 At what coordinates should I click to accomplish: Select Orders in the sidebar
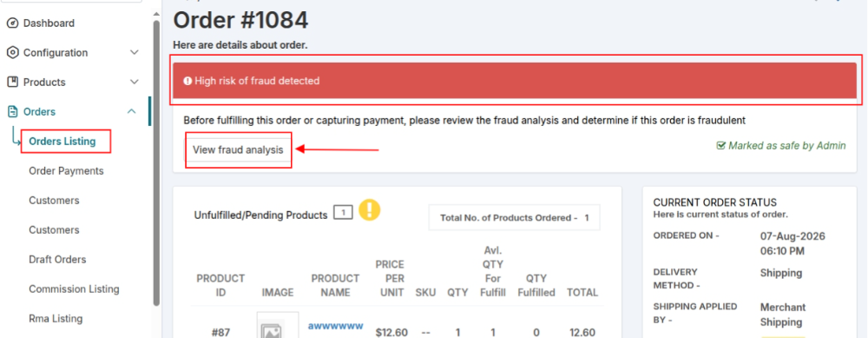(39, 112)
